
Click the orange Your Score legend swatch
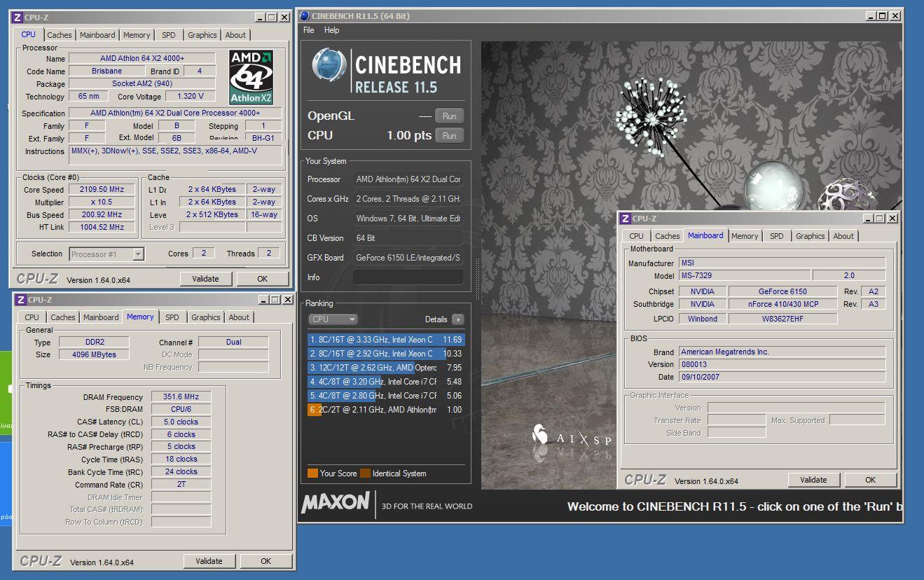point(312,474)
